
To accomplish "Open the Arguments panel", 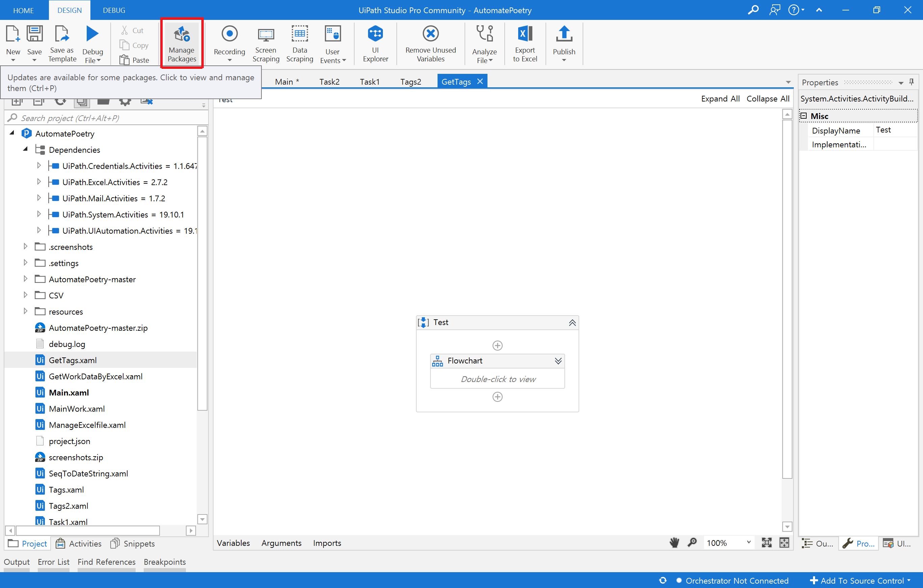I will click(x=281, y=542).
